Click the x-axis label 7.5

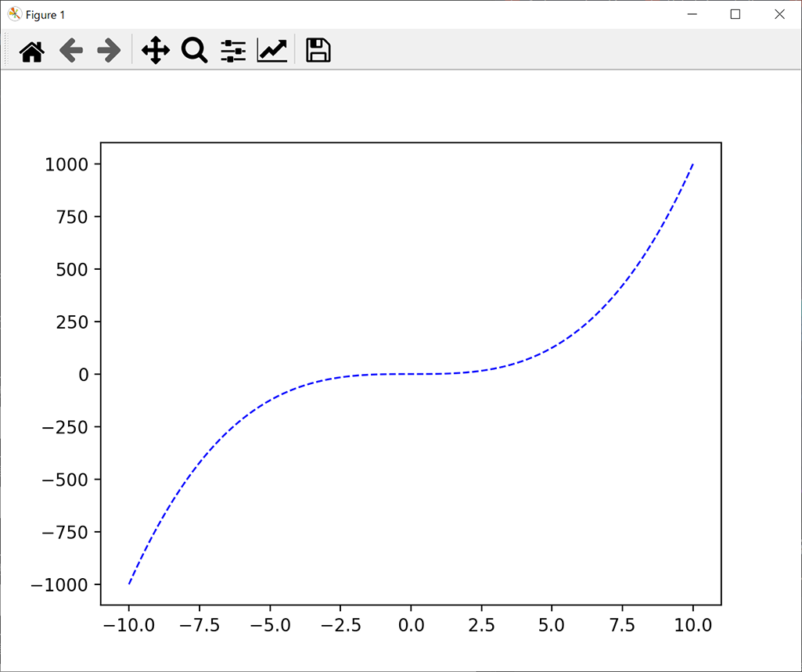click(623, 625)
